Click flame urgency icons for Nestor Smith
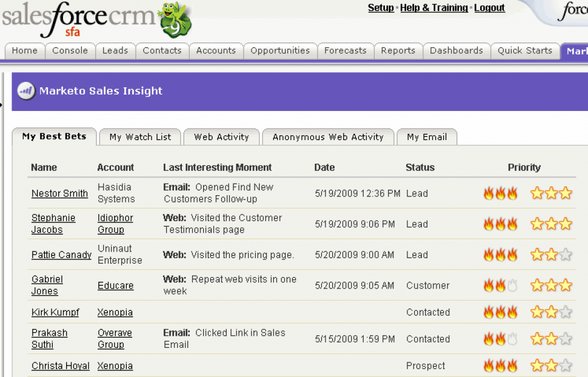Screen dimensions: 588x377 [x=501, y=193]
